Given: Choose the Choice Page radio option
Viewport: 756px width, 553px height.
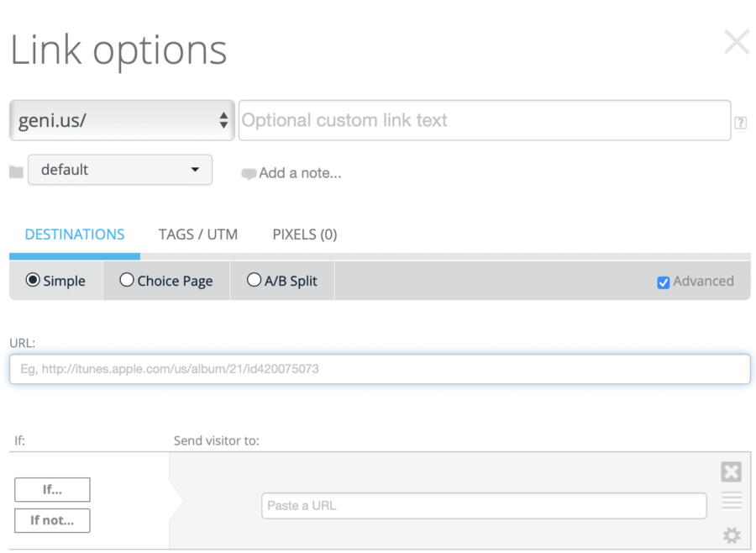Looking at the screenshot, I should (127, 281).
